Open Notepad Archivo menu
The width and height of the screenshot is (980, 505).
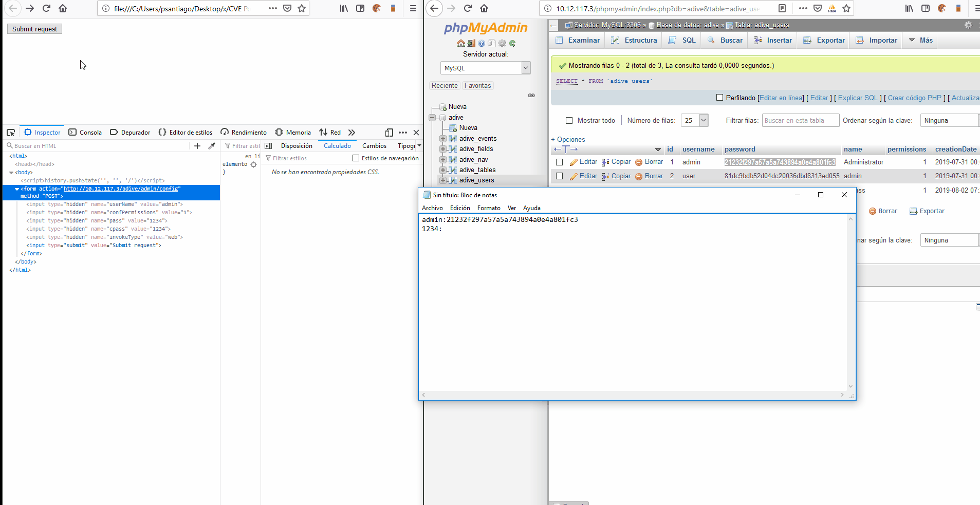click(x=432, y=208)
